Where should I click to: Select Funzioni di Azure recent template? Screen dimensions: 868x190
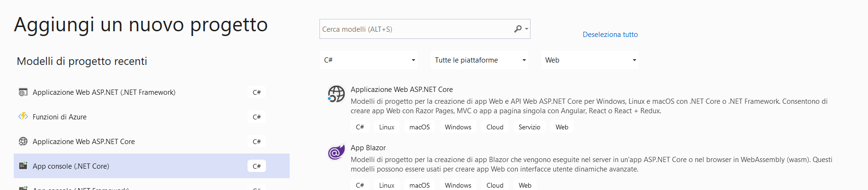(60, 117)
